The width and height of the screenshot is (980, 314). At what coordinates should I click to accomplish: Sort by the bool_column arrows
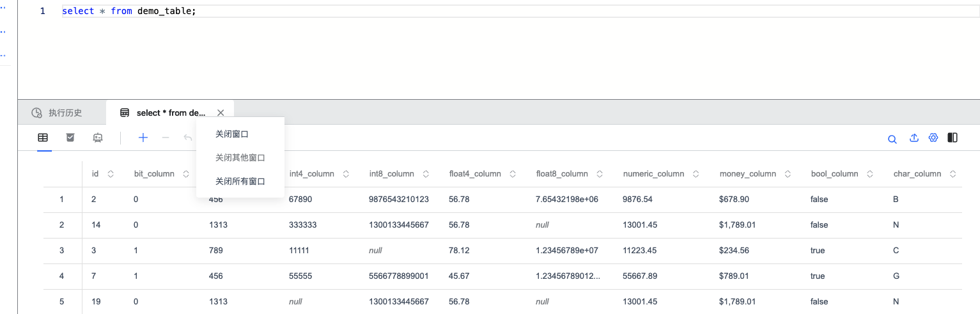pyautogui.click(x=871, y=174)
